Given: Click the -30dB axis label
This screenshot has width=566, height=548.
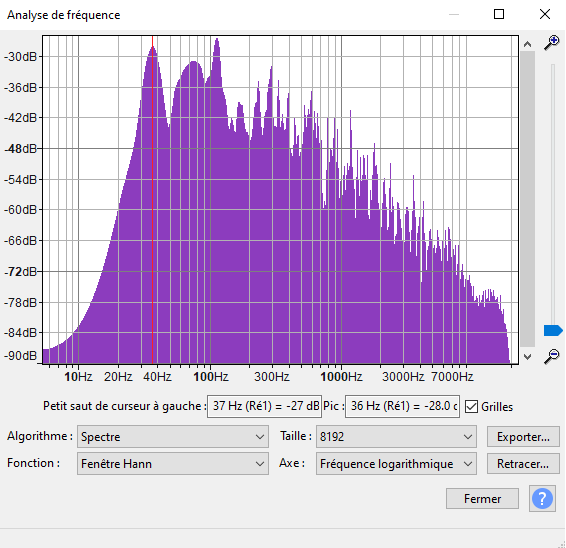Looking at the screenshot, I should tap(21, 57).
